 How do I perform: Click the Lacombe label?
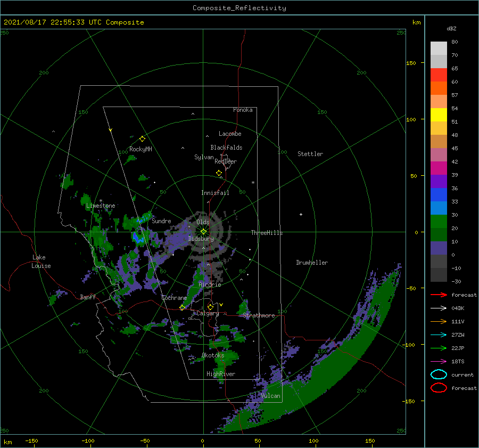click(x=230, y=134)
